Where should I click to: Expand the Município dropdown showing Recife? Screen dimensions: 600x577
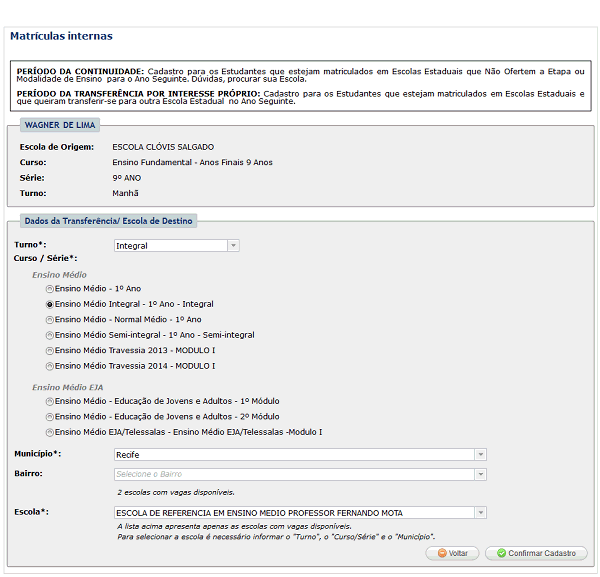(x=300, y=454)
